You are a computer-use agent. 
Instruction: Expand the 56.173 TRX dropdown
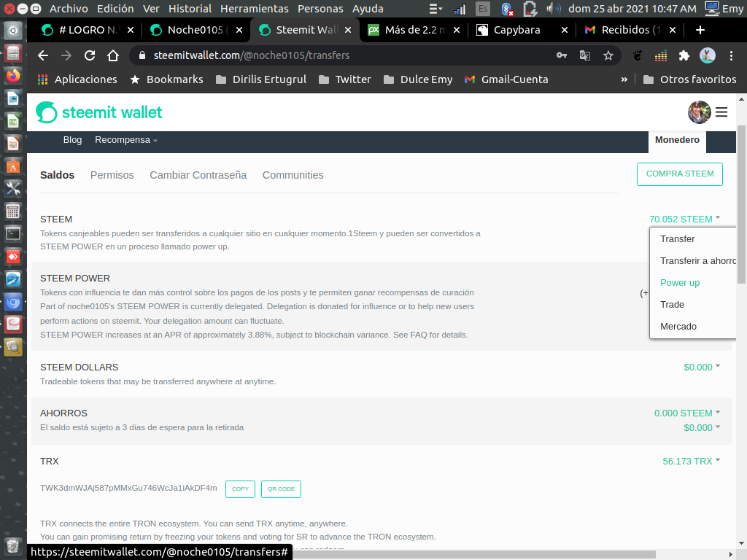(x=692, y=461)
